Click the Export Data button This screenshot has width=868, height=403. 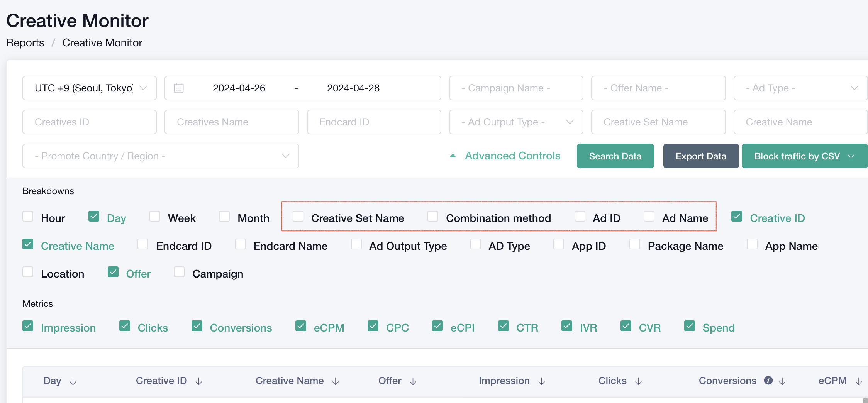(x=701, y=156)
